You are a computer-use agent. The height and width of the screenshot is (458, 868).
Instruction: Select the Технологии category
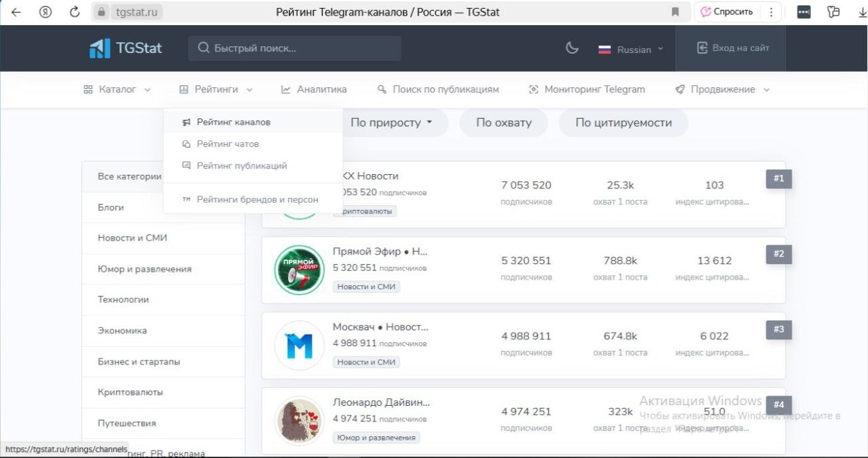(163, 299)
